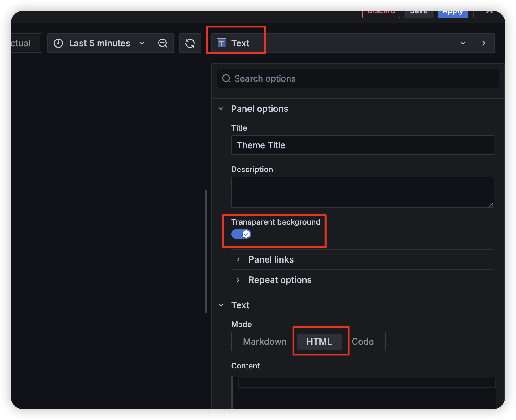The image size is (516, 420).
Task: Click the Discard button
Action: [381, 11]
